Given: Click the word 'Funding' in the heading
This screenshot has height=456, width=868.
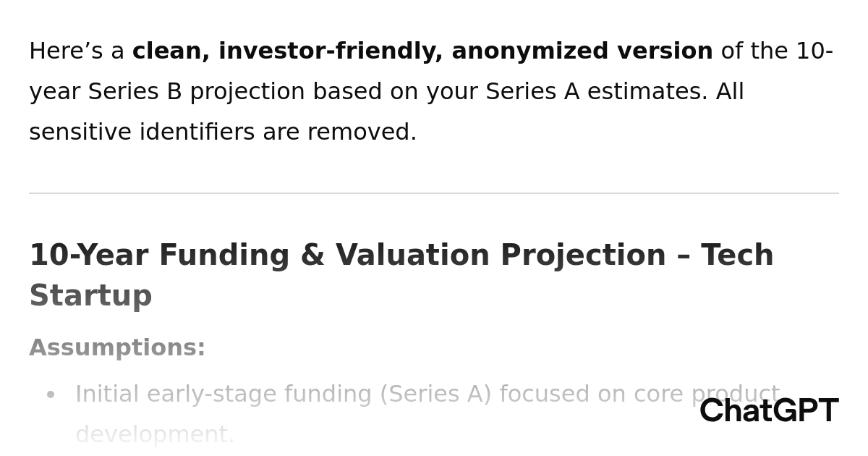Looking at the screenshot, I should (x=223, y=256).
